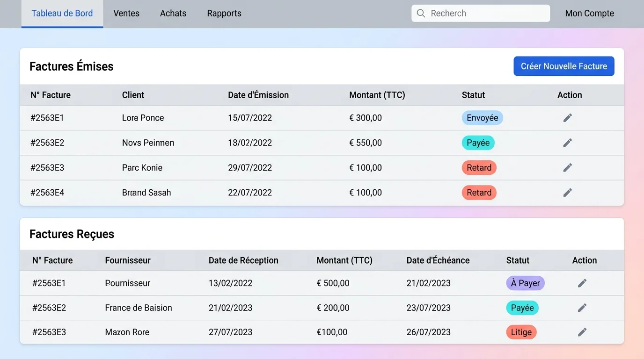The height and width of the screenshot is (359, 644).
Task: Edit the Mazon Rore invoice
Action: point(582,332)
